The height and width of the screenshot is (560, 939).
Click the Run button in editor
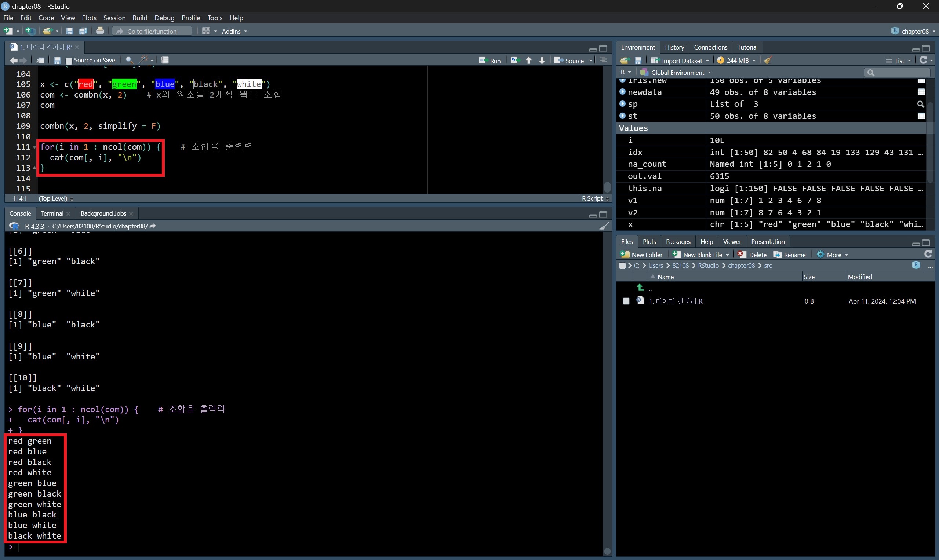coord(490,61)
